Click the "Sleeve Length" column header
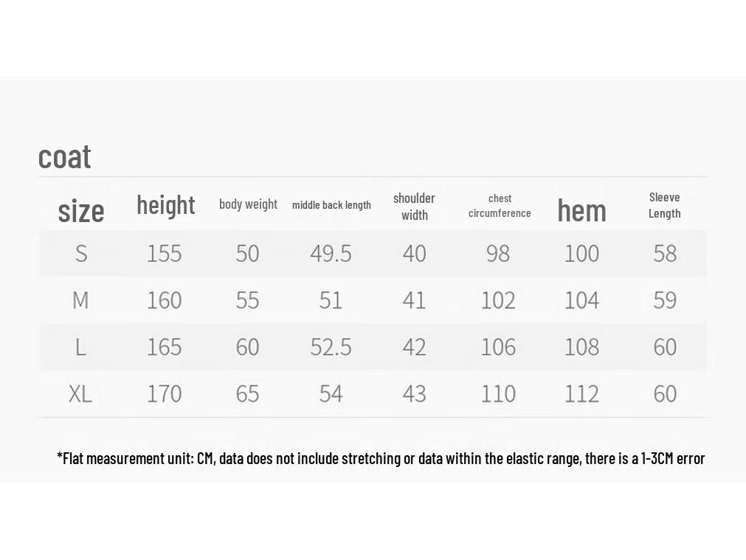The height and width of the screenshot is (560, 746). tap(664, 205)
